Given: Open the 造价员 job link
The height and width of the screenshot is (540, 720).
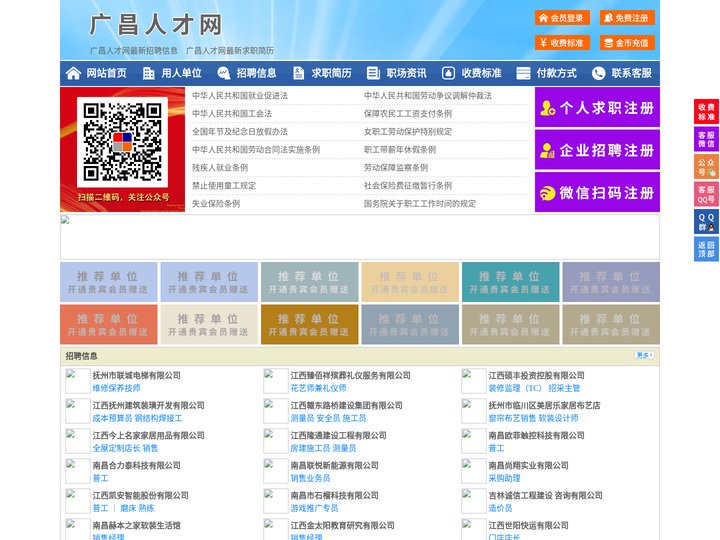Looking at the screenshot, I should [x=500, y=508].
